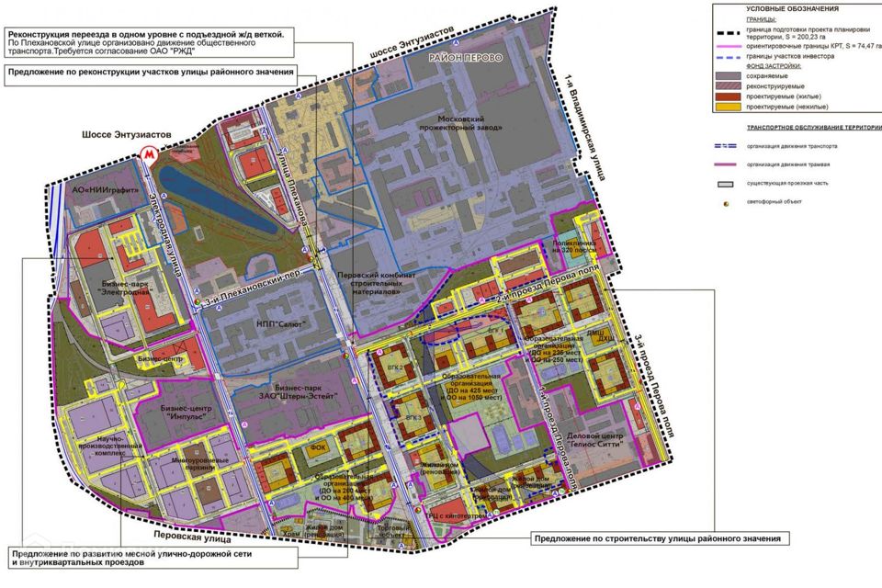The width and height of the screenshot is (882, 588).
Task: Click 'Предложение по строительству улицы районного значения' callout
Action: (x=660, y=538)
